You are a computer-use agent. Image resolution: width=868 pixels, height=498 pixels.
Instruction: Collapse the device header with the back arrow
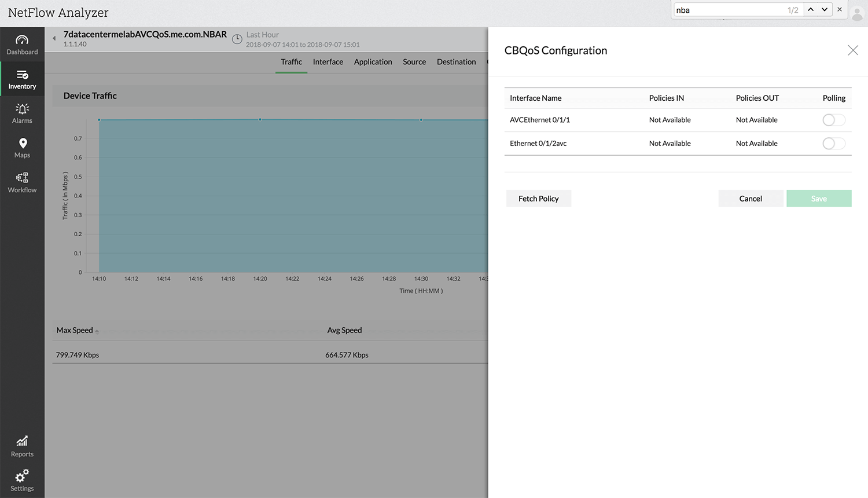[54, 39]
